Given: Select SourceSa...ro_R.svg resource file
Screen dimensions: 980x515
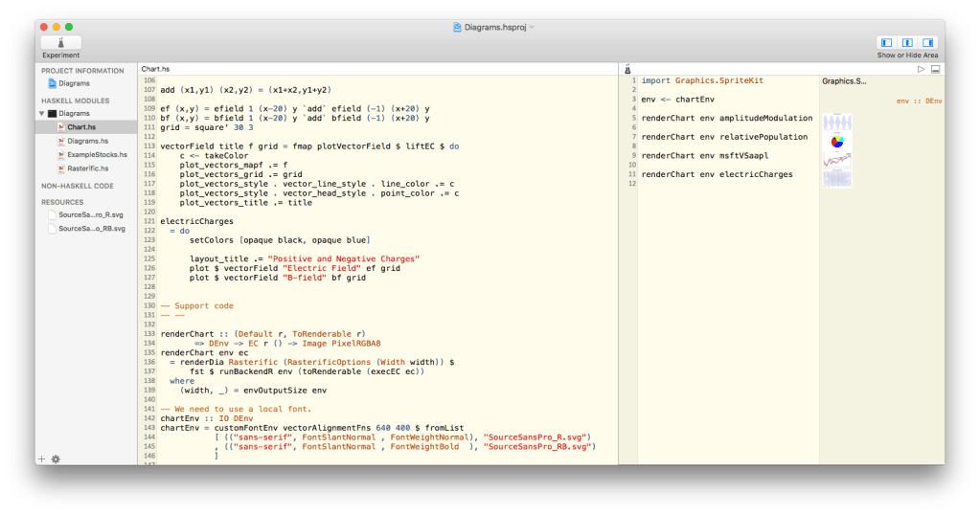Looking at the screenshot, I should click(x=84, y=215).
